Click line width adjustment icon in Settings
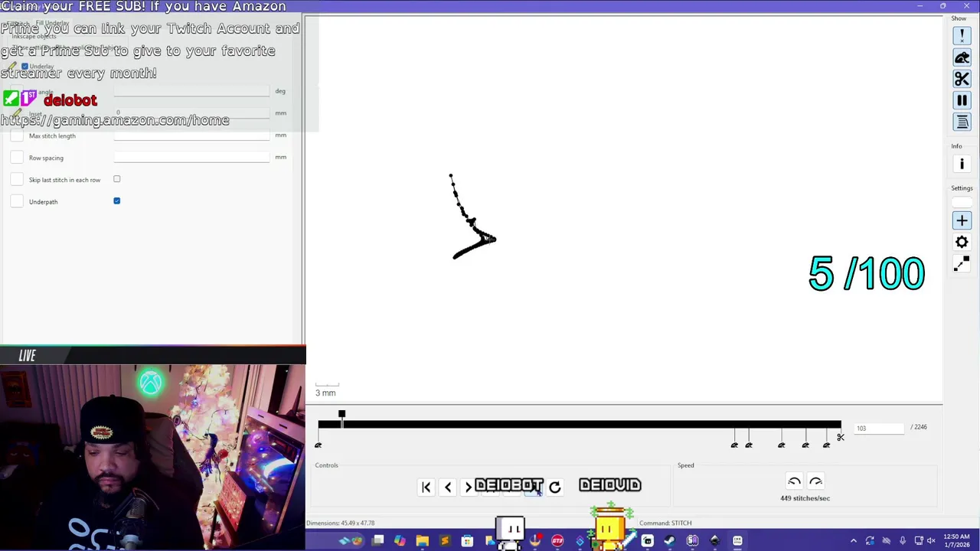The image size is (980, 551). tap(962, 264)
